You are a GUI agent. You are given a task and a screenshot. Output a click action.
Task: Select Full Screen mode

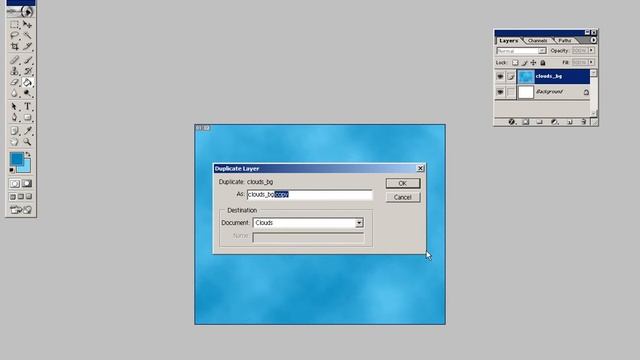point(29,197)
